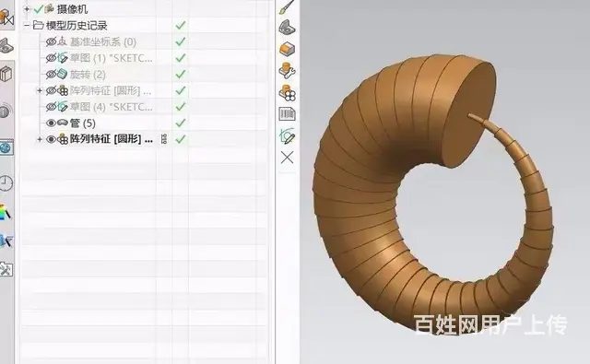Select the 草图 (4) "SKETC... label
This screenshot has width=590, height=364.
pyautogui.click(x=112, y=107)
